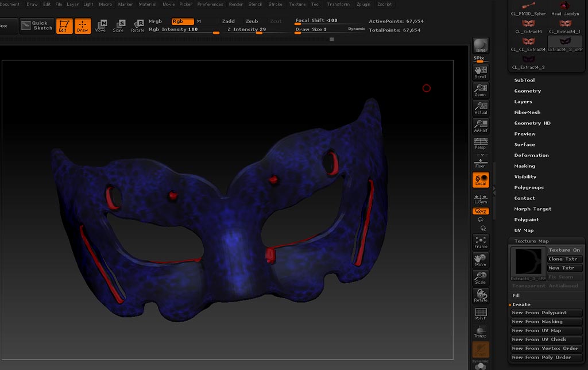Select the CL_CL_Extract4 mask tool

[x=528, y=44]
